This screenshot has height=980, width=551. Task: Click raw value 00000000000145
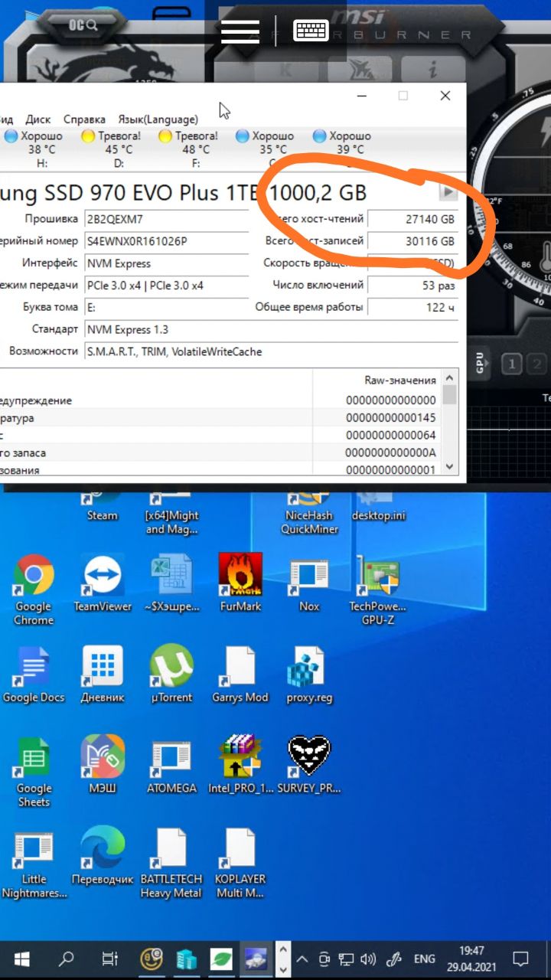tap(391, 418)
